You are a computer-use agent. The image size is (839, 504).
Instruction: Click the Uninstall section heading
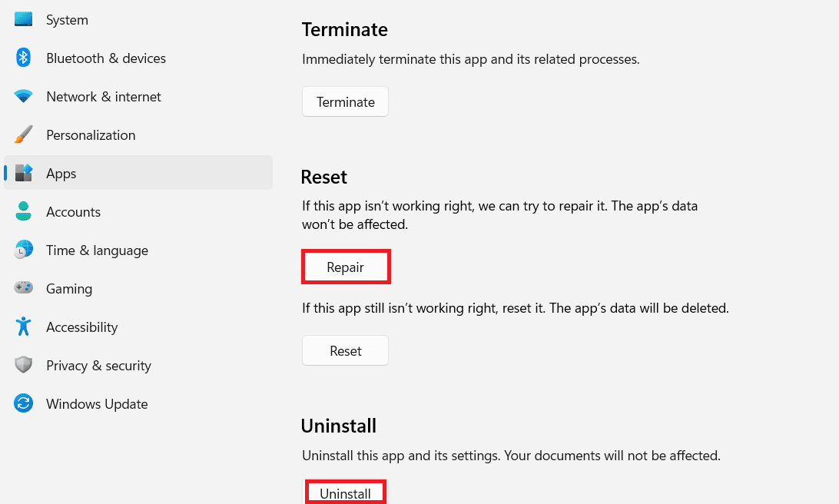[x=339, y=426]
